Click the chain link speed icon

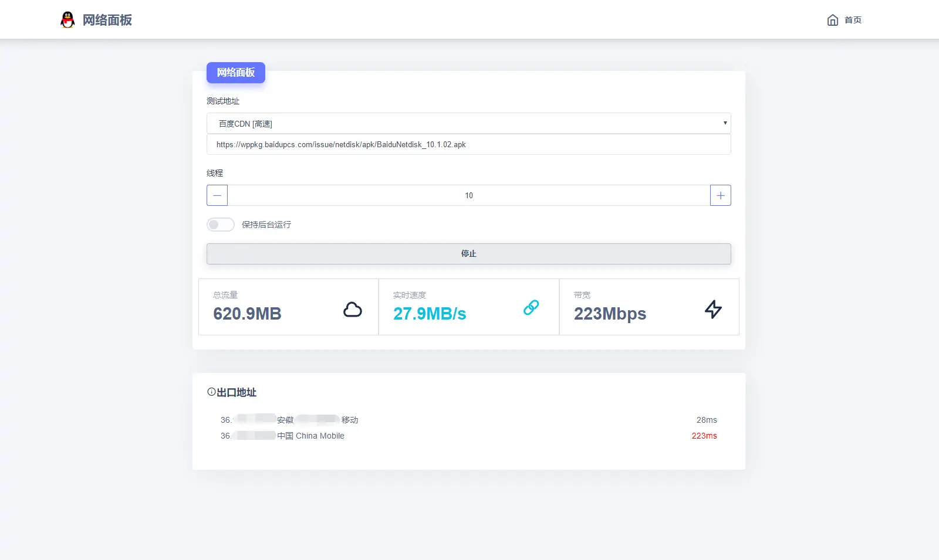531,307
